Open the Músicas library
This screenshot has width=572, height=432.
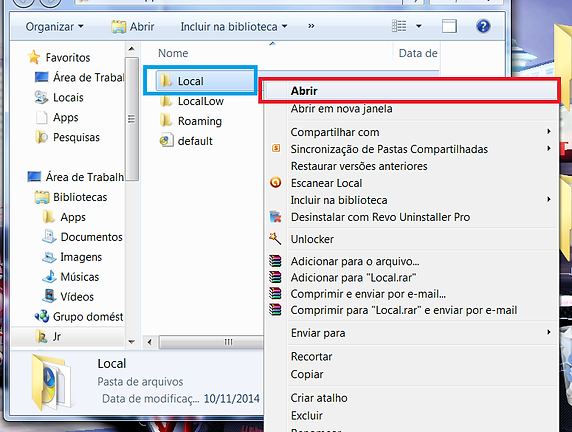pos(70,277)
